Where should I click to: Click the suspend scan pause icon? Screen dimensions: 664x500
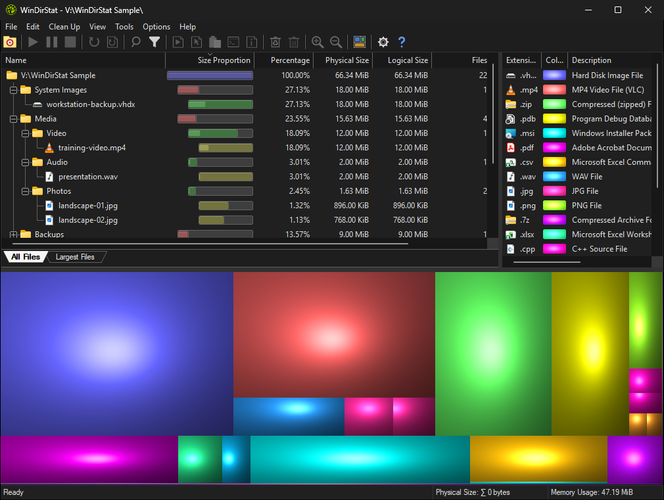(52, 42)
